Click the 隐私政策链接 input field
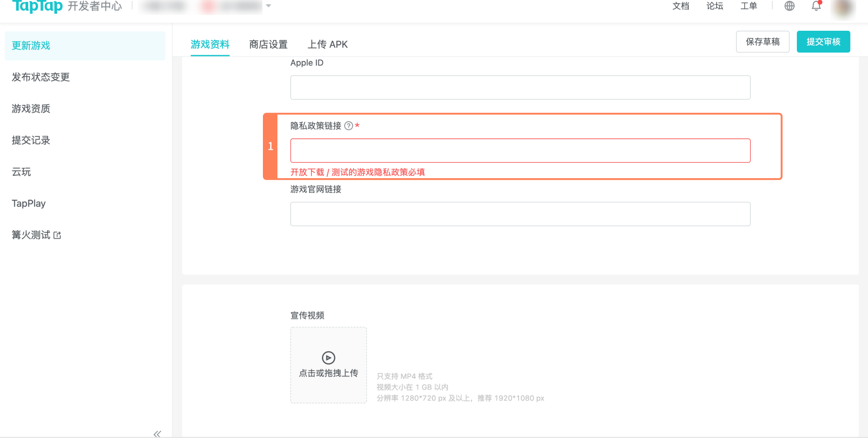Image resolution: width=868 pixels, height=438 pixels. click(x=520, y=151)
